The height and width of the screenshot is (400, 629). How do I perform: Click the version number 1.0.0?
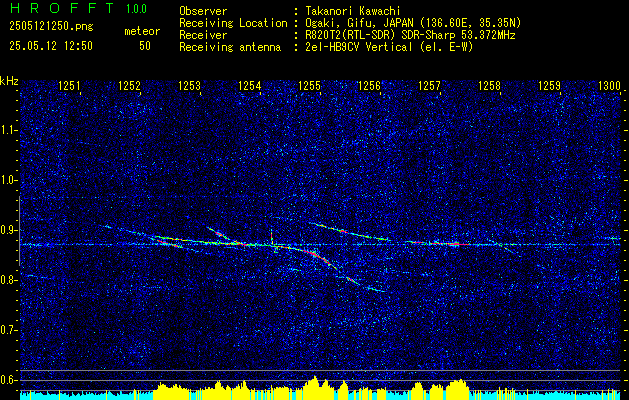pos(136,9)
